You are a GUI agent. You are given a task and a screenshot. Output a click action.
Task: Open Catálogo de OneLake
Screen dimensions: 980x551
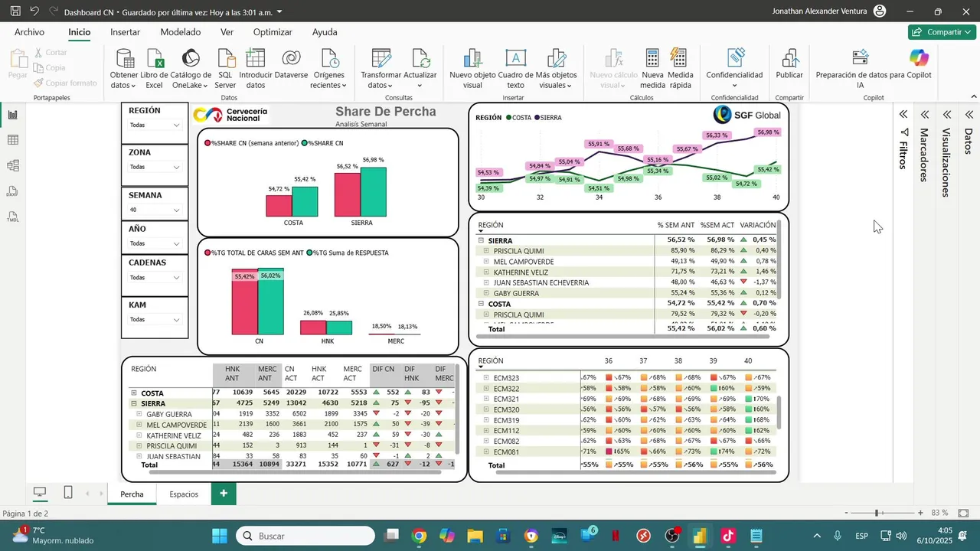click(x=191, y=69)
